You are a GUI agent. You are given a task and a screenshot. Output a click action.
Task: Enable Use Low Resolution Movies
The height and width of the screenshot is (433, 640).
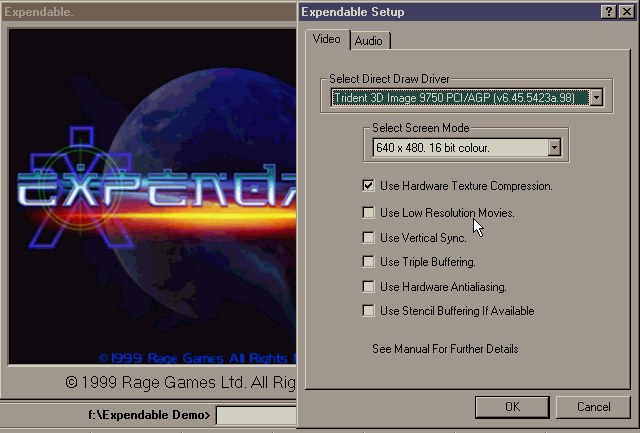coord(368,213)
